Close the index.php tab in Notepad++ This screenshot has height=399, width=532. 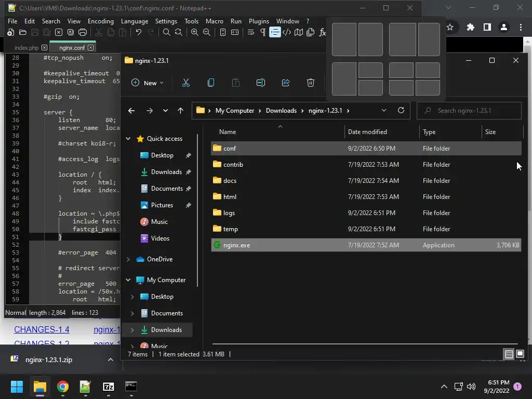pos(45,47)
